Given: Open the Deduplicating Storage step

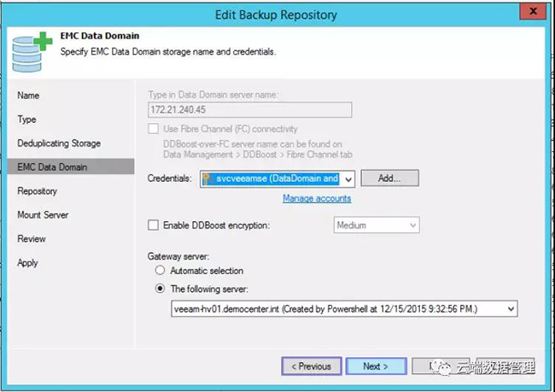Looking at the screenshot, I should 59,143.
